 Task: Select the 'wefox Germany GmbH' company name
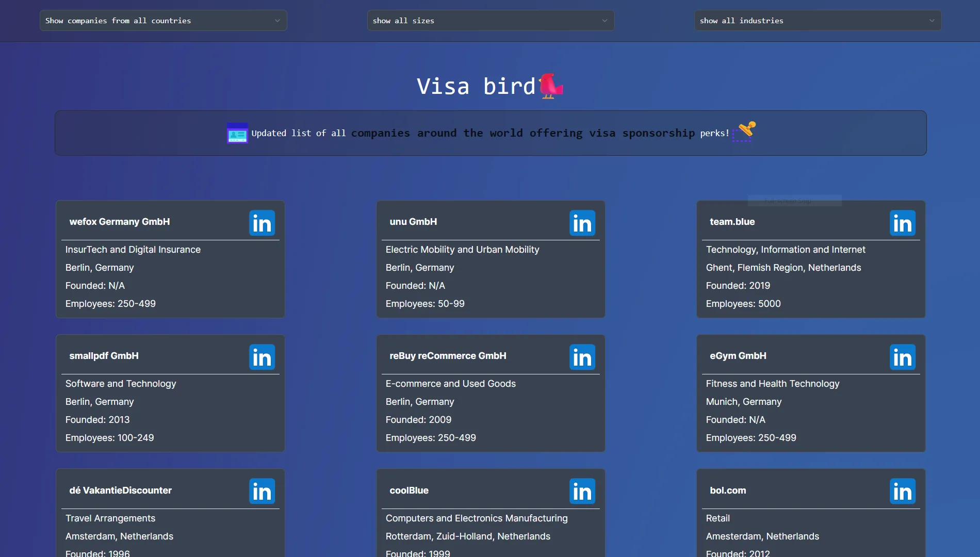[120, 222]
